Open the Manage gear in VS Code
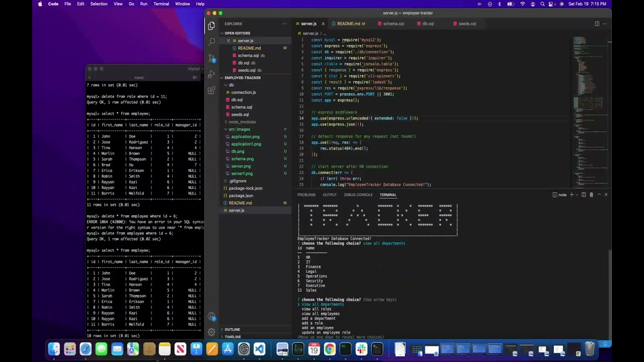This screenshot has width=644, height=362. (x=211, y=332)
